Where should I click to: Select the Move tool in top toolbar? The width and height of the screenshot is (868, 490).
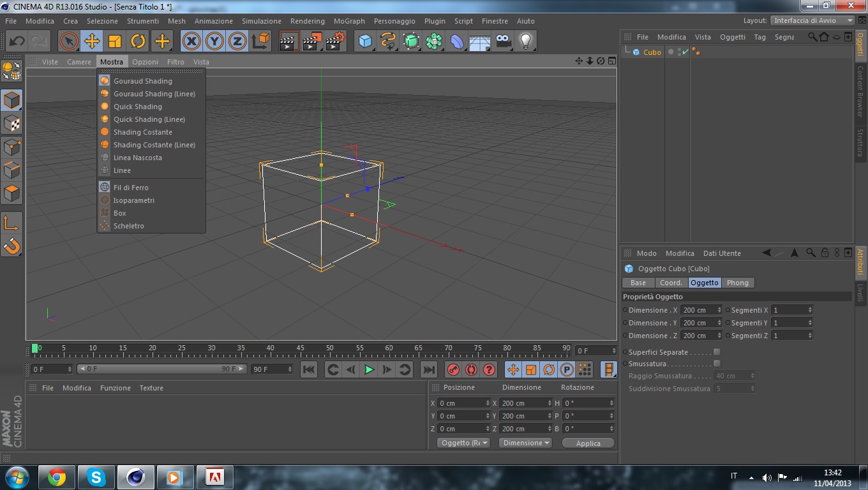point(92,41)
